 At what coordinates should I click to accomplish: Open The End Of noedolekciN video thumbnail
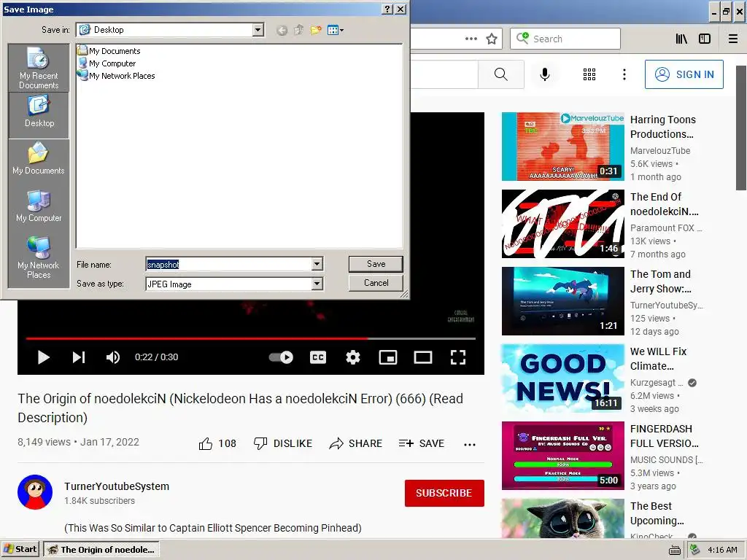coord(562,224)
